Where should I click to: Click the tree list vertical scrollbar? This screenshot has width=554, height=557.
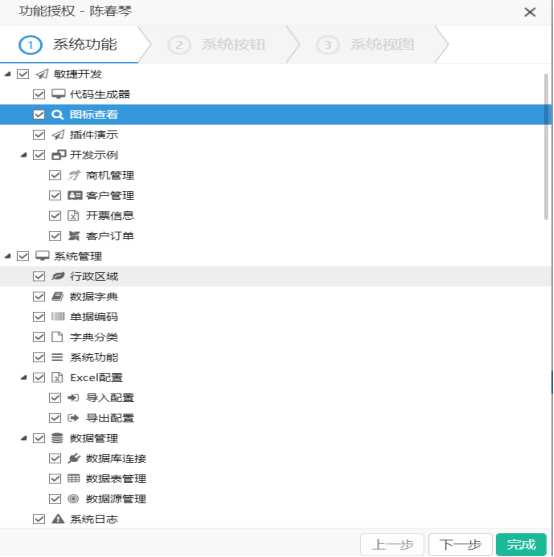coord(546,147)
